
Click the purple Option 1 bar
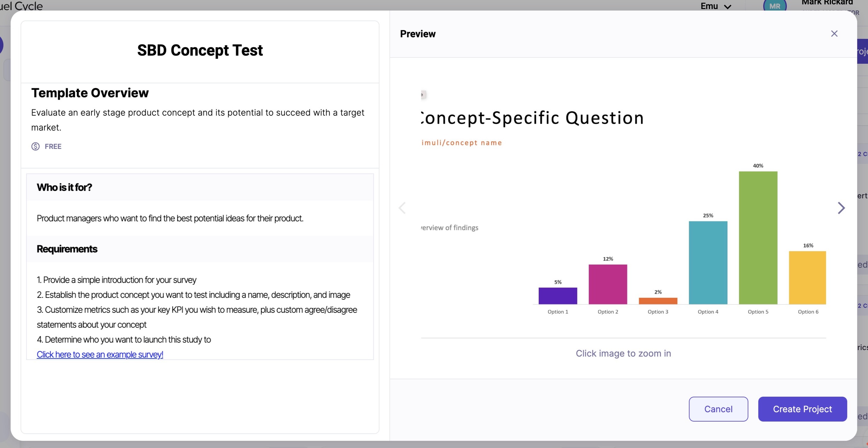point(558,296)
